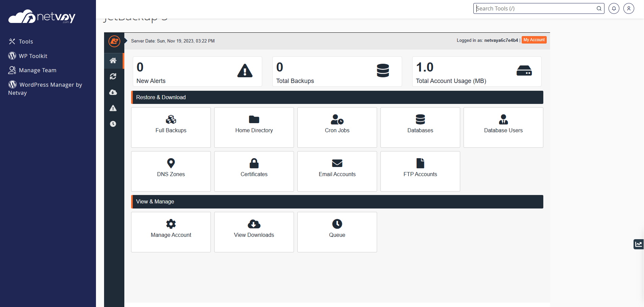Open Manage Team in the sidebar
The width and height of the screenshot is (644, 307).
[x=37, y=70]
